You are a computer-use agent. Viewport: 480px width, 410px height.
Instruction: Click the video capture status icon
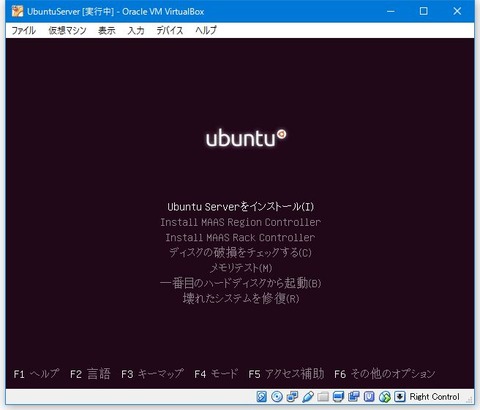(354, 397)
